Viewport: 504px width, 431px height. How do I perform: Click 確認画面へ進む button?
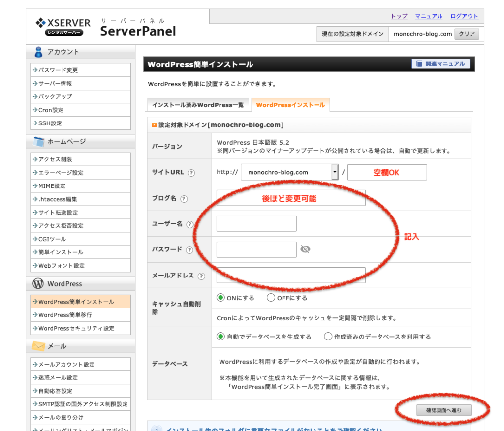(x=443, y=410)
